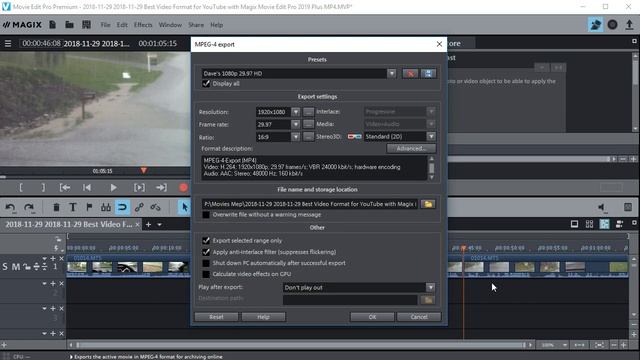Screen dimensions: 640x360
Task: Toggle track 1 lock icon
Action: pos(27,267)
